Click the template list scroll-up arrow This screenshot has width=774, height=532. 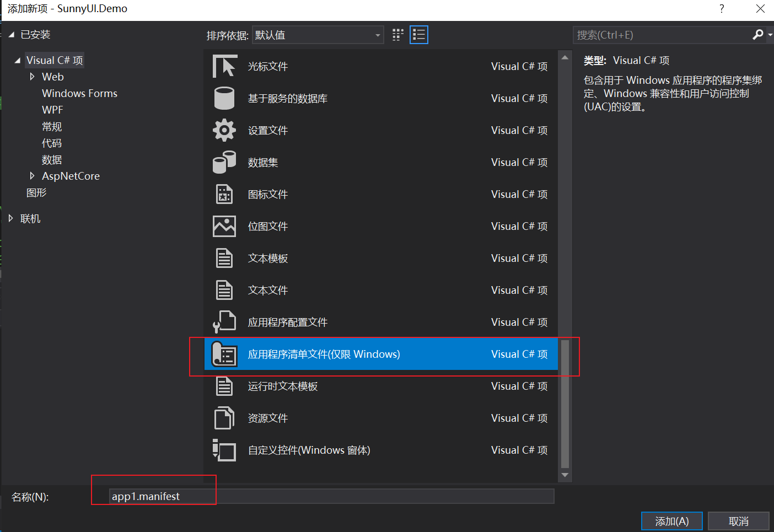click(x=565, y=57)
